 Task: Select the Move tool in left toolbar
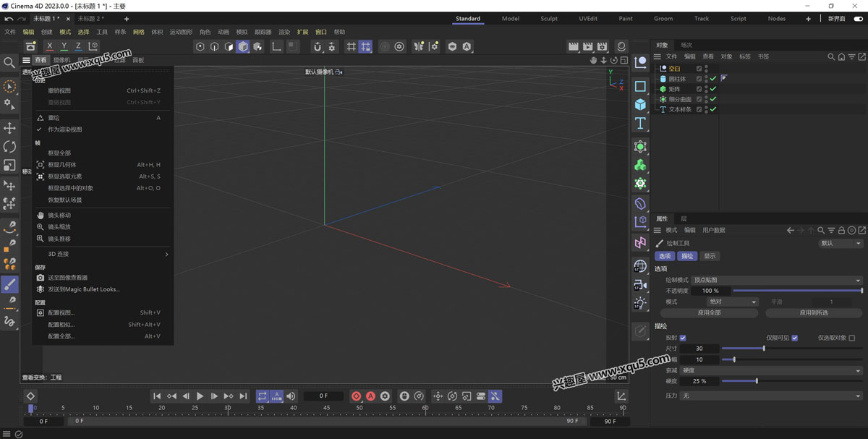9,128
